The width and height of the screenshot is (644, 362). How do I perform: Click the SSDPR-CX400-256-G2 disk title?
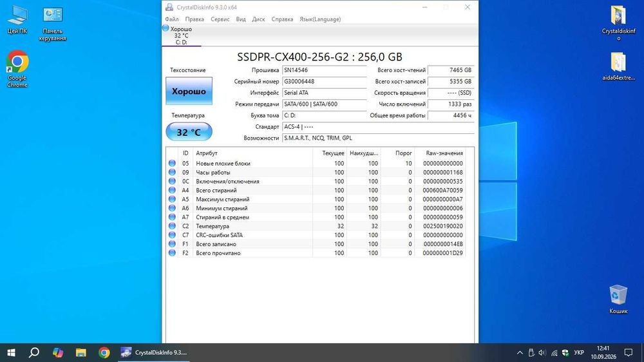coord(319,57)
